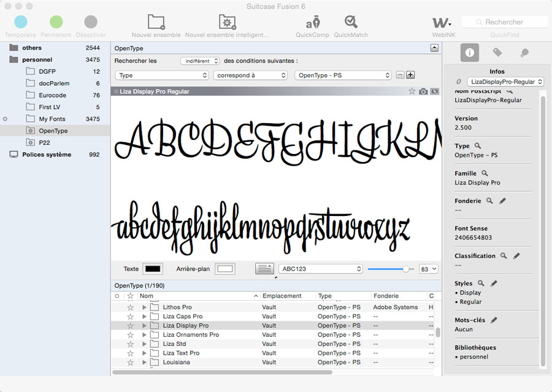Toggle favorite star for Liza Display Pro
This screenshot has width=552, height=392.
(x=130, y=325)
